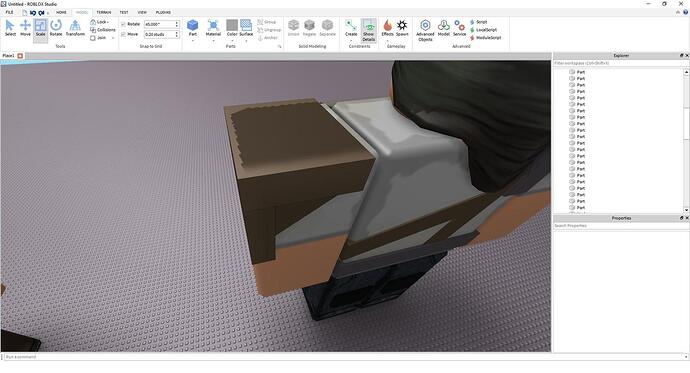Image resolution: width=690 pixels, height=373 pixels.
Task: Open Advanced Objects panel
Action: tap(425, 30)
